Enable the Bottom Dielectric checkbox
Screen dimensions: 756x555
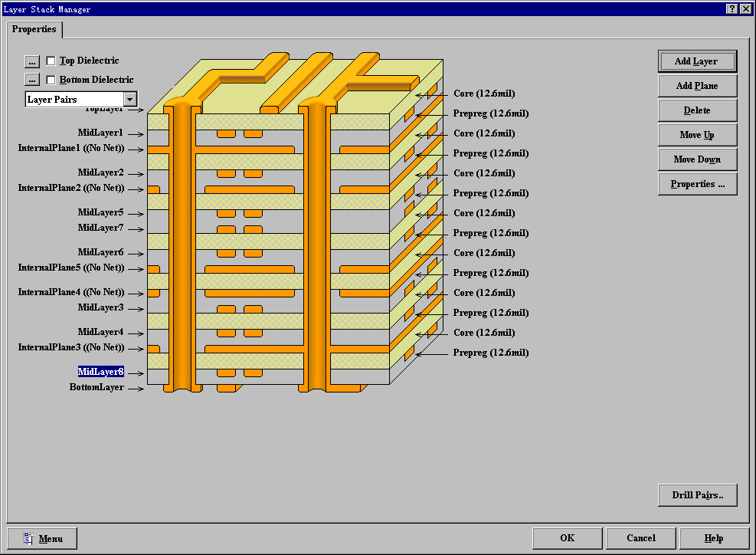(x=51, y=80)
